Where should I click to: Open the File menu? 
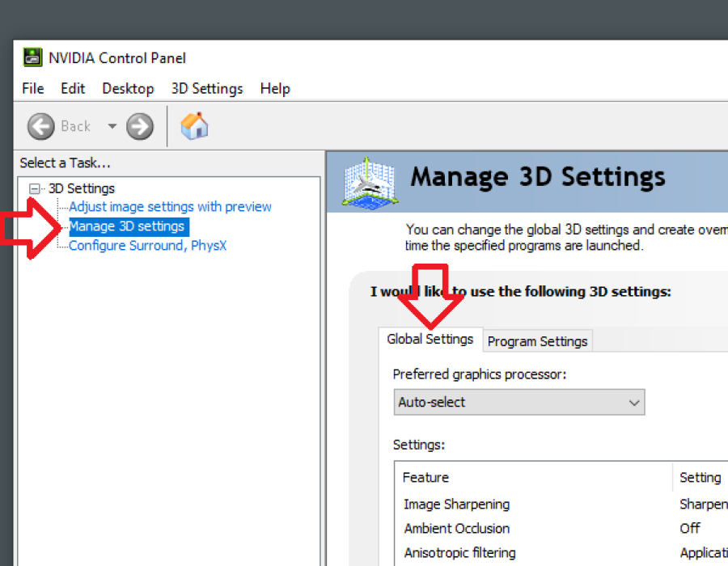33,88
